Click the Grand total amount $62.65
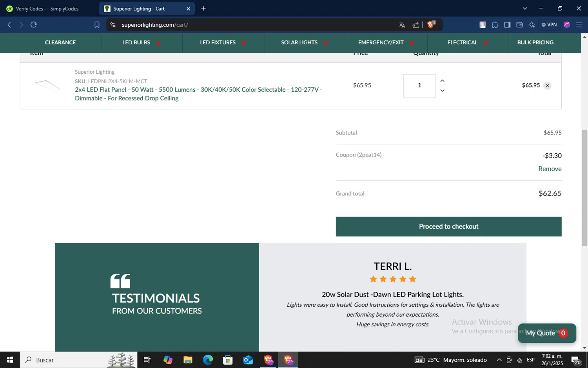This screenshot has width=588, height=368. [x=550, y=193]
